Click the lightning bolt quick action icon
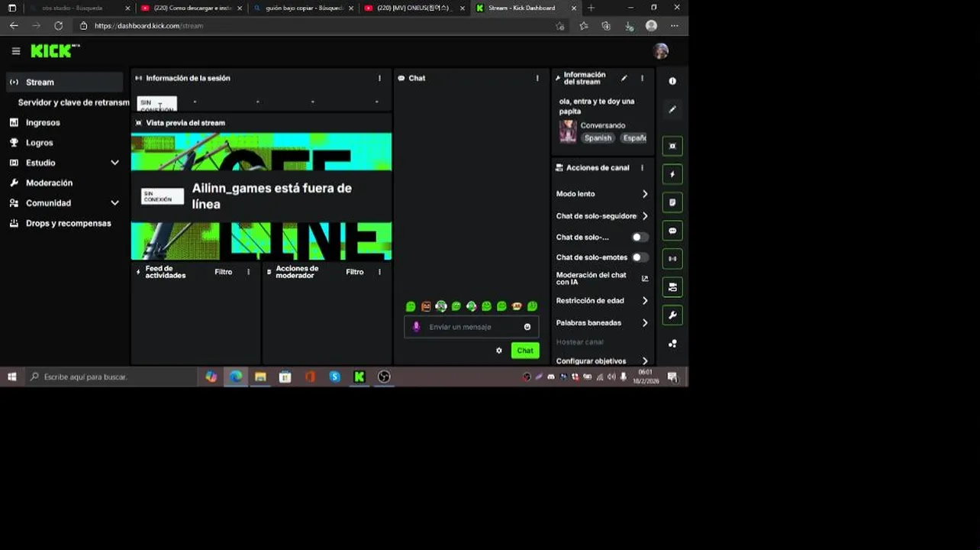Screen dimensions: 980x550 click(672, 174)
